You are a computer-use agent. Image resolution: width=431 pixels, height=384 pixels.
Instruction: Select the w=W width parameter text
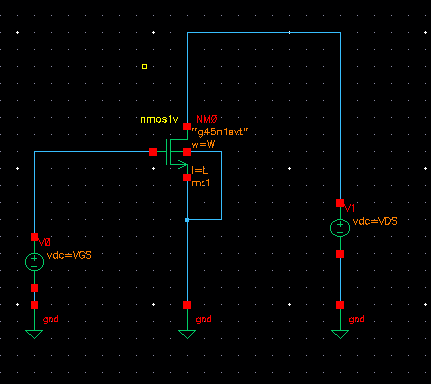coord(203,144)
